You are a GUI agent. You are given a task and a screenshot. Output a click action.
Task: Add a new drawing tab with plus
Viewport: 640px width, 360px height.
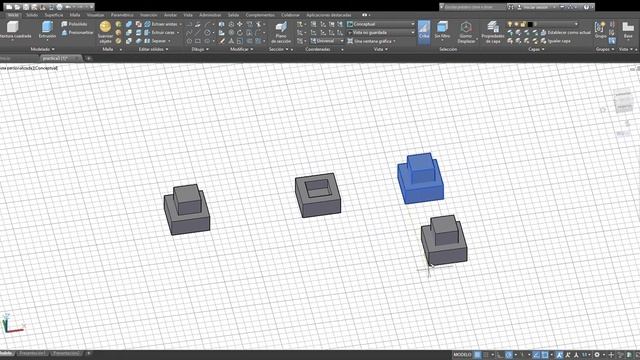[x=88, y=58]
